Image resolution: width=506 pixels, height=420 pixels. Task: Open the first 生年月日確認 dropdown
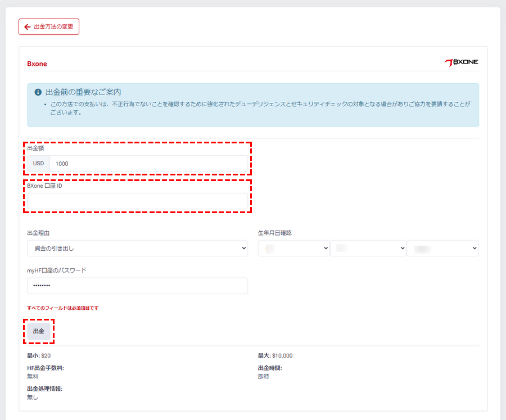293,249
